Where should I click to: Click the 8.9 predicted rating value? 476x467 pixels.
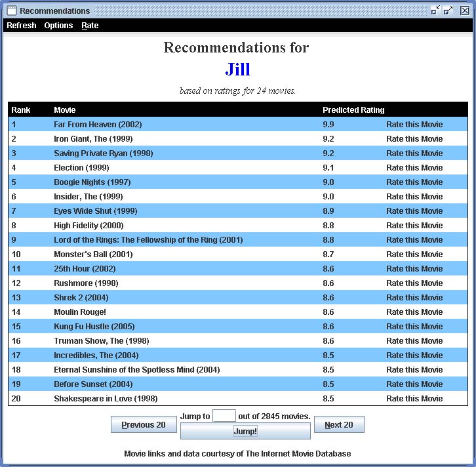pos(328,211)
